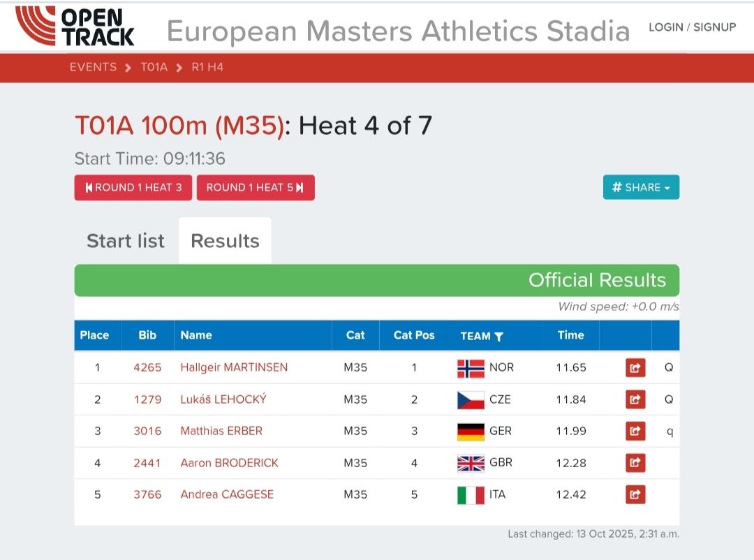
Task: Open the SHARE dropdown menu
Action: coord(641,187)
